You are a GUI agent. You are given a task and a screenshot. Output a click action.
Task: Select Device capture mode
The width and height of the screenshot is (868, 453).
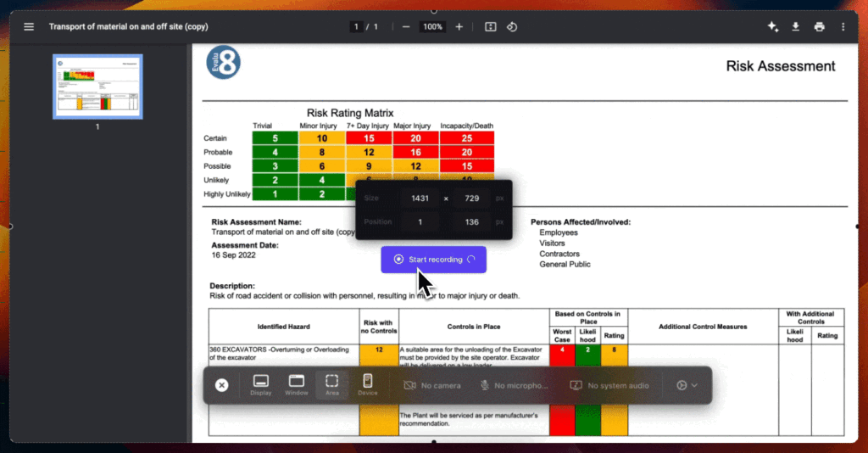pos(368,385)
